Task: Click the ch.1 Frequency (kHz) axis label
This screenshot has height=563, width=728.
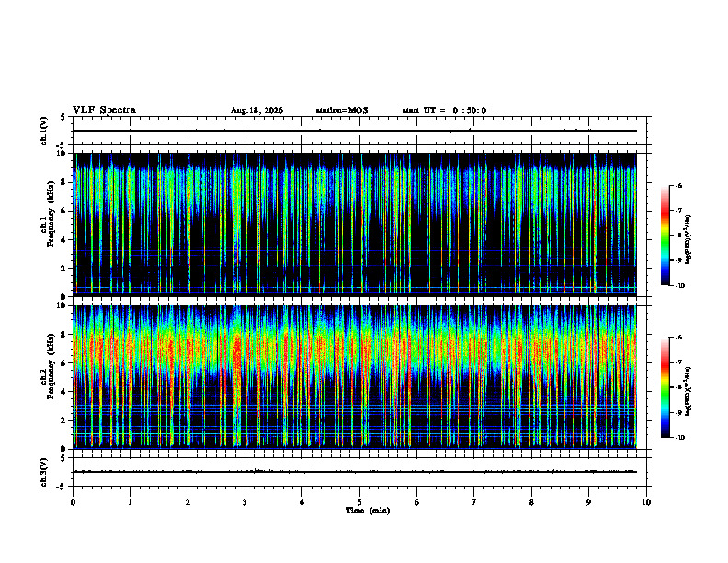Action: [x=50, y=224]
